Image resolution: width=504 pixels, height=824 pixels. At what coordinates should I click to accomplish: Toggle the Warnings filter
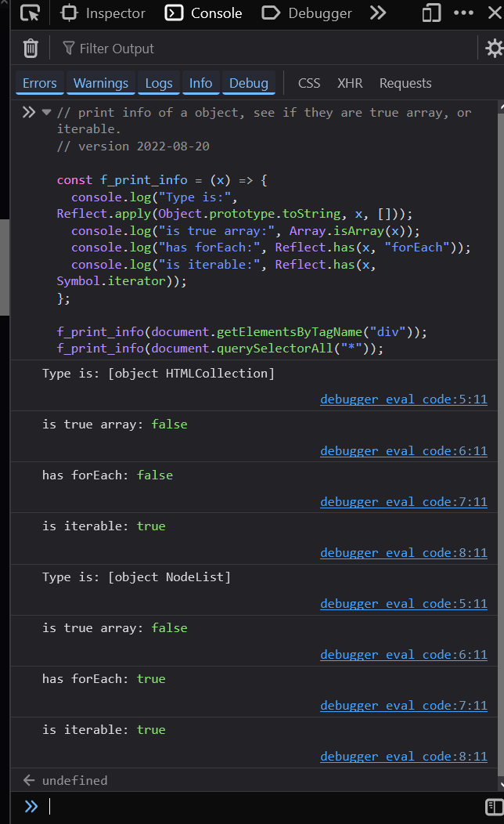[101, 83]
